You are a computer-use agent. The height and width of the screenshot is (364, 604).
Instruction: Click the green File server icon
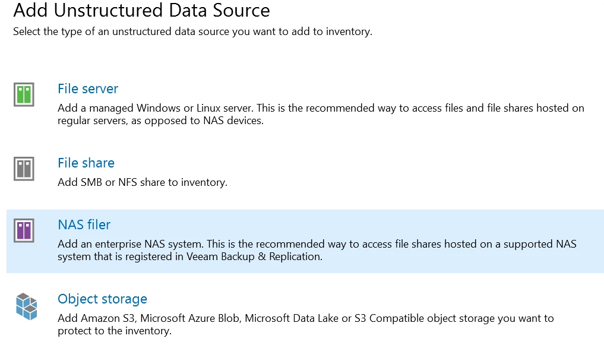click(x=24, y=95)
